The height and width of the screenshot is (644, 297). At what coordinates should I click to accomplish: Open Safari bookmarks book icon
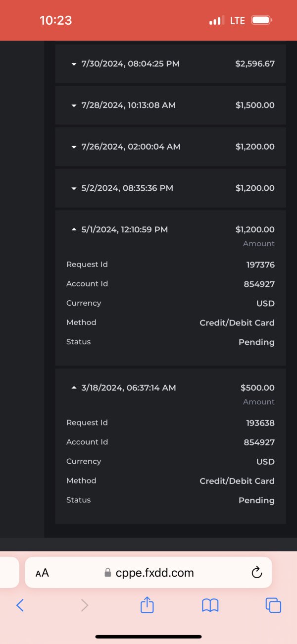tap(210, 605)
